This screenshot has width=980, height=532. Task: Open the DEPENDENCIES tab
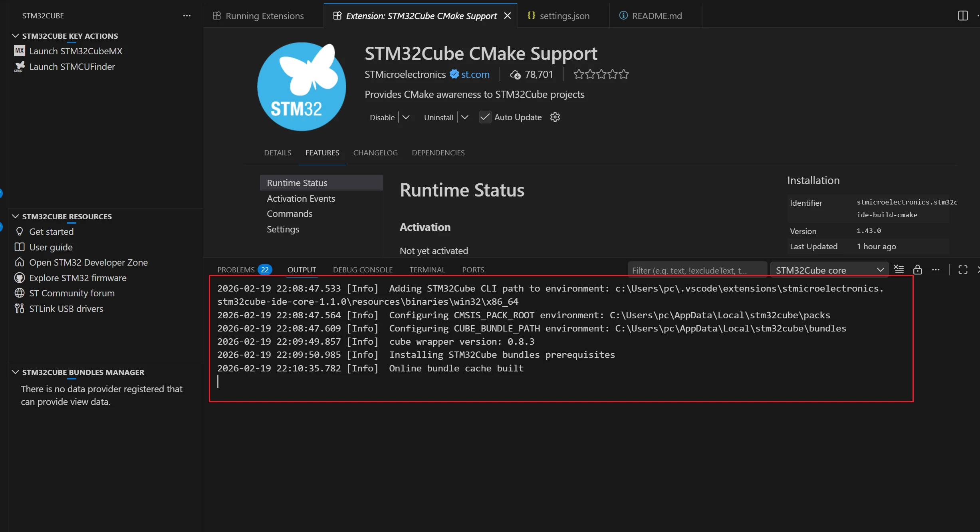pos(438,153)
